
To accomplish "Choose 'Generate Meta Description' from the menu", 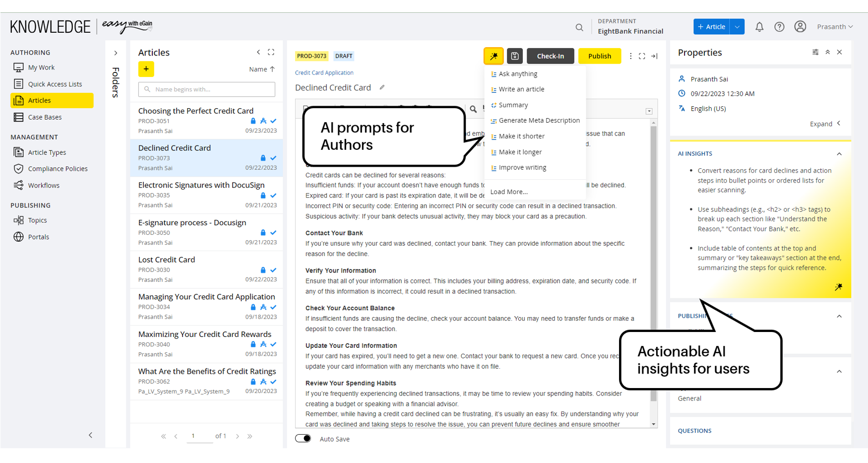I will click(x=539, y=121).
